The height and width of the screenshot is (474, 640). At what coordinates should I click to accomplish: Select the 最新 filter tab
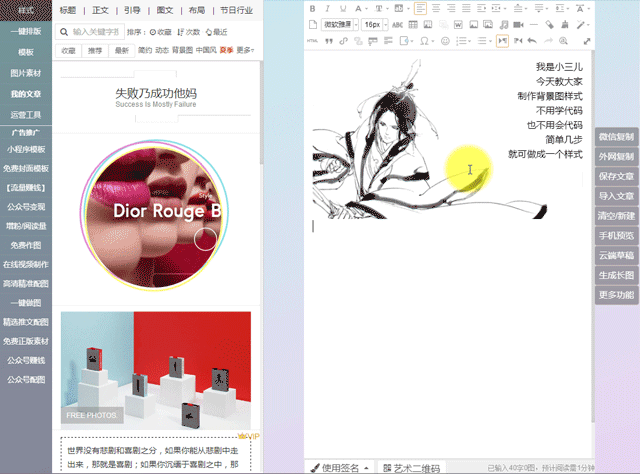(x=122, y=51)
